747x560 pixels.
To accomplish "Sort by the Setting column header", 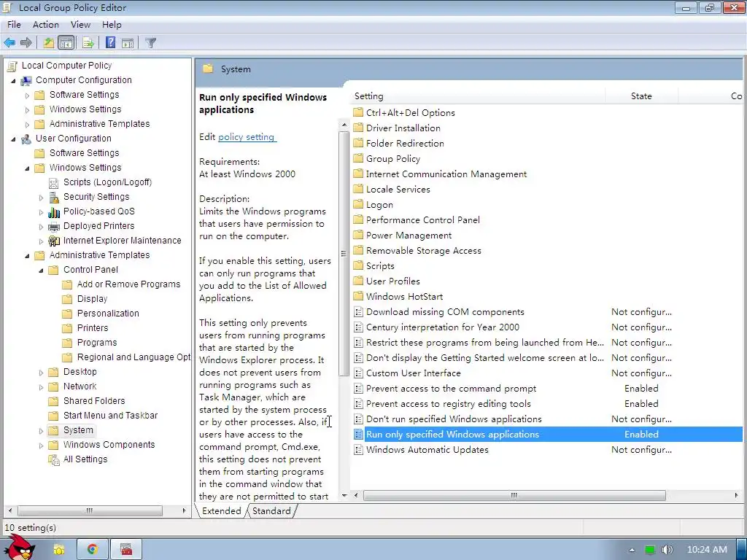I will pos(478,96).
